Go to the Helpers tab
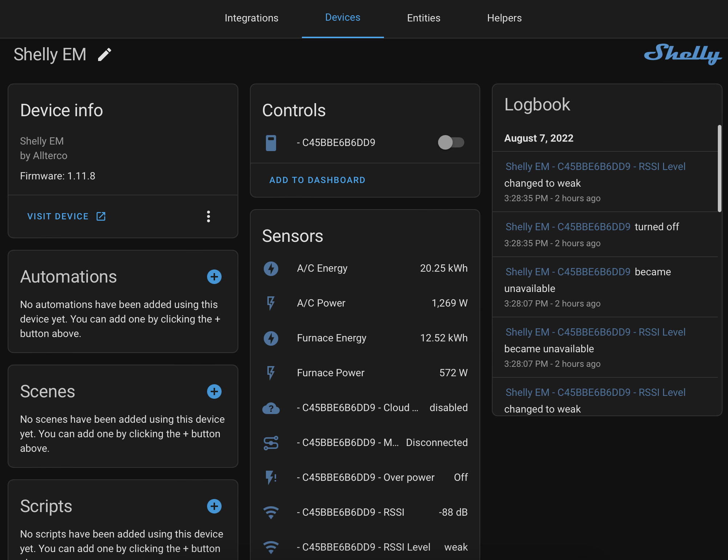Screen dimensions: 728x560 click(x=504, y=18)
